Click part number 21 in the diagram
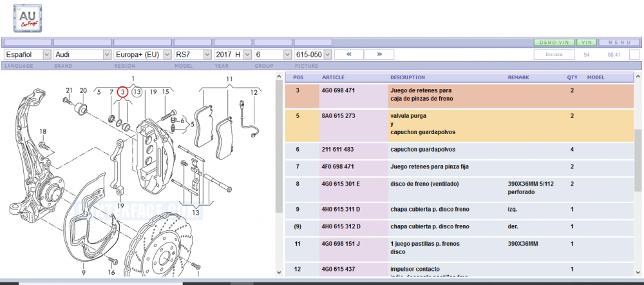 69,90
